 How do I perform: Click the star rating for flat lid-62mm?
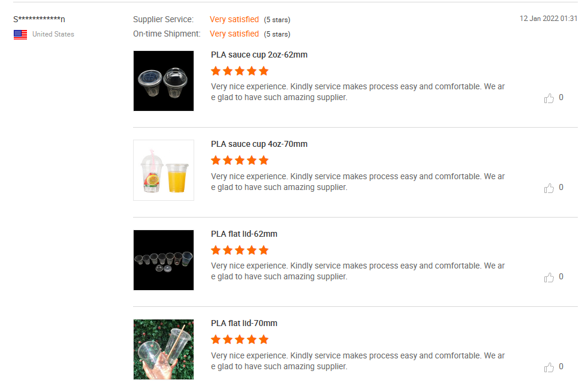[240, 250]
